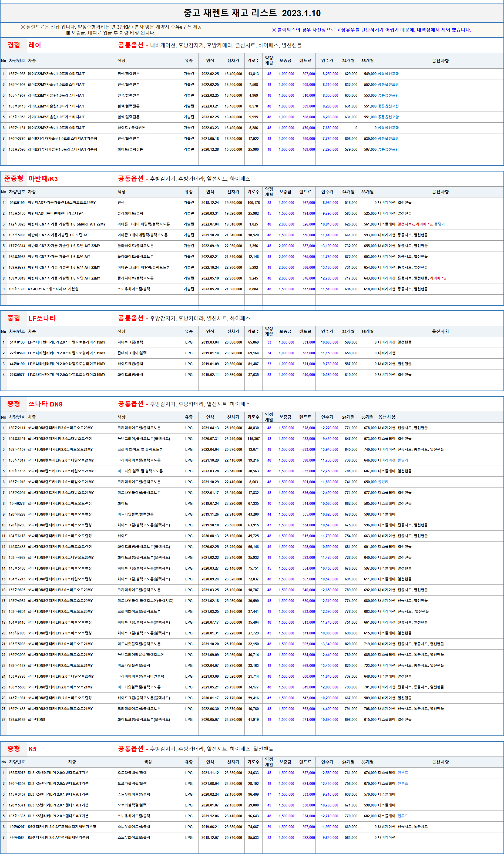Click the red 하이패스x text in 169호3019 row
Viewport: 504px width, 854px height.
[438, 278]
